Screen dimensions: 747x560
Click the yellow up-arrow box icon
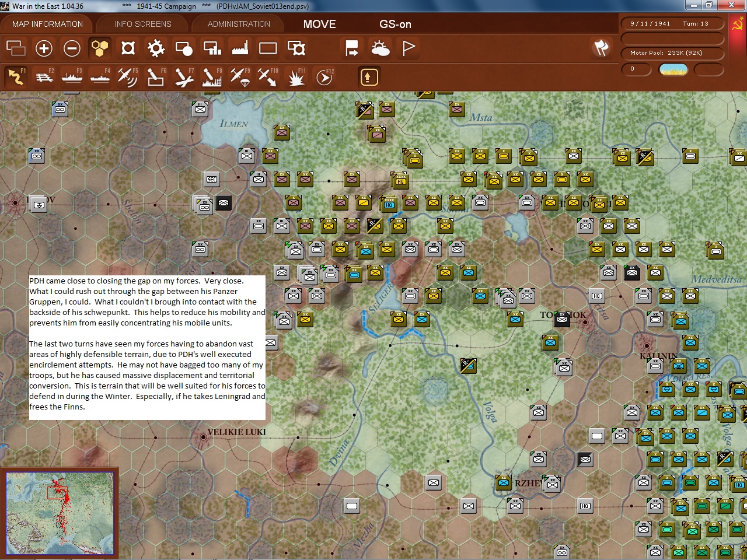(x=369, y=76)
